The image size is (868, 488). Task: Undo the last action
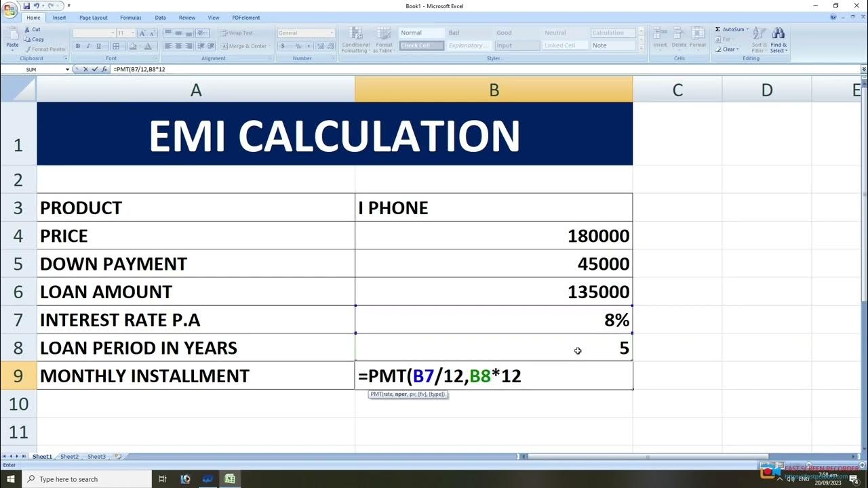[36, 5]
